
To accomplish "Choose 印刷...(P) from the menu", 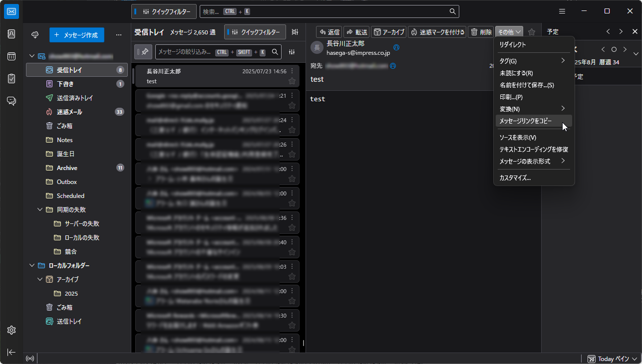I will click(x=533, y=97).
